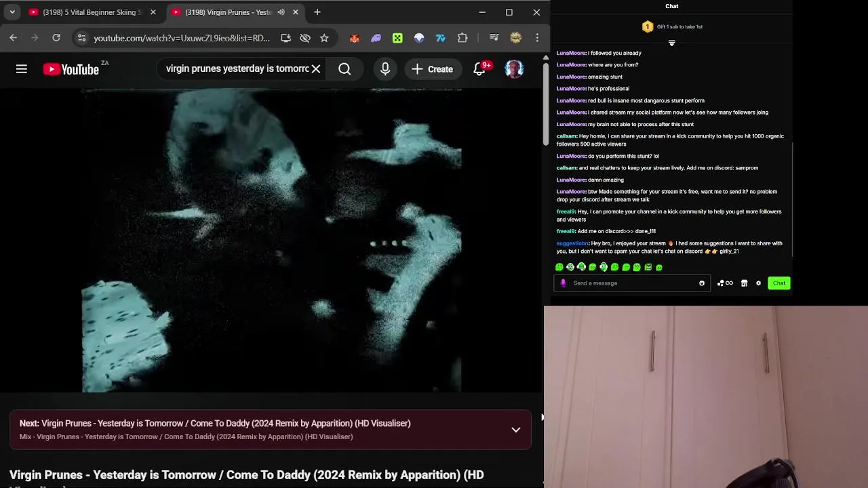Open the purple ghost extension icon

coord(376,38)
